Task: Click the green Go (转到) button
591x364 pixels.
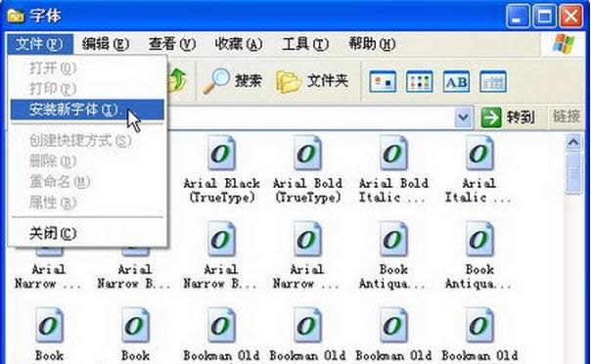Action: pos(508,117)
